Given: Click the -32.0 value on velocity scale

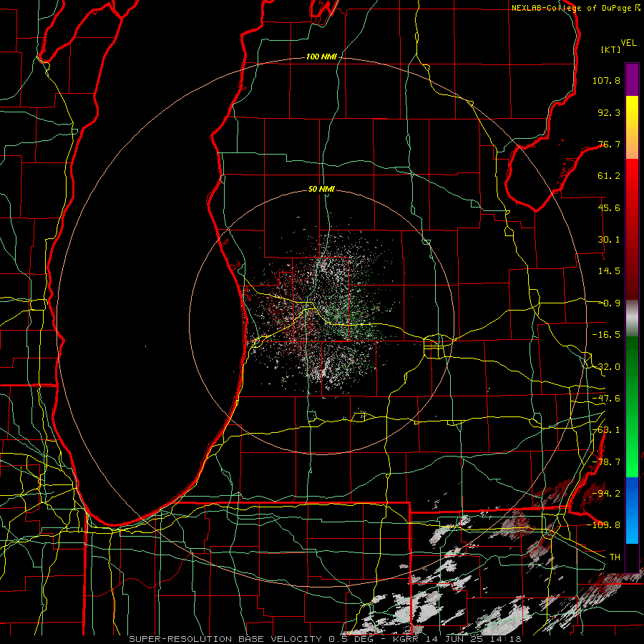Looking at the screenshot, I should coord(606,367).
